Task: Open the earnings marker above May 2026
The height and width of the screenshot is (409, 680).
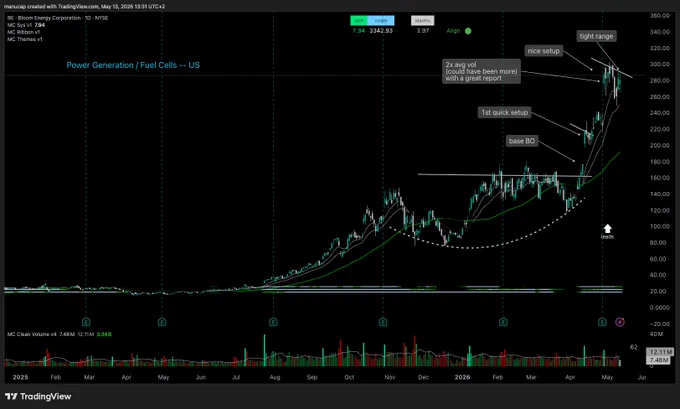Action: tap(602, 322)
